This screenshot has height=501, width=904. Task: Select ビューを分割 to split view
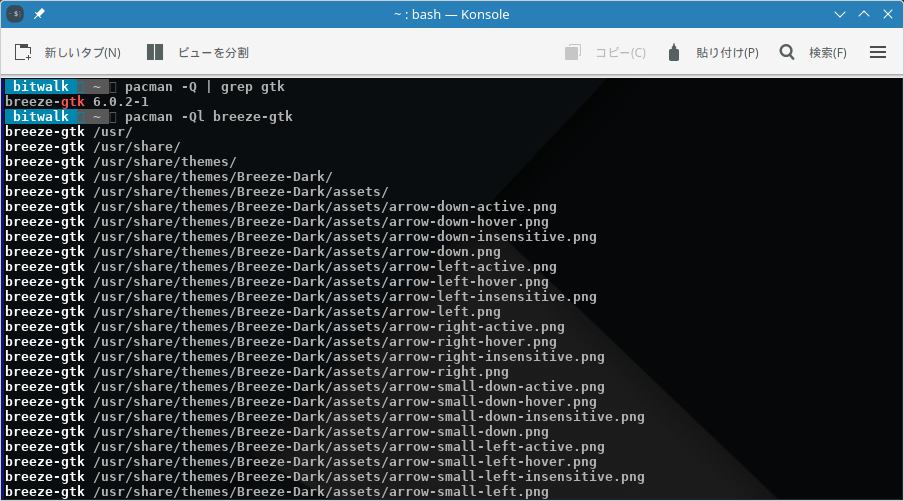tap(213, 53)
